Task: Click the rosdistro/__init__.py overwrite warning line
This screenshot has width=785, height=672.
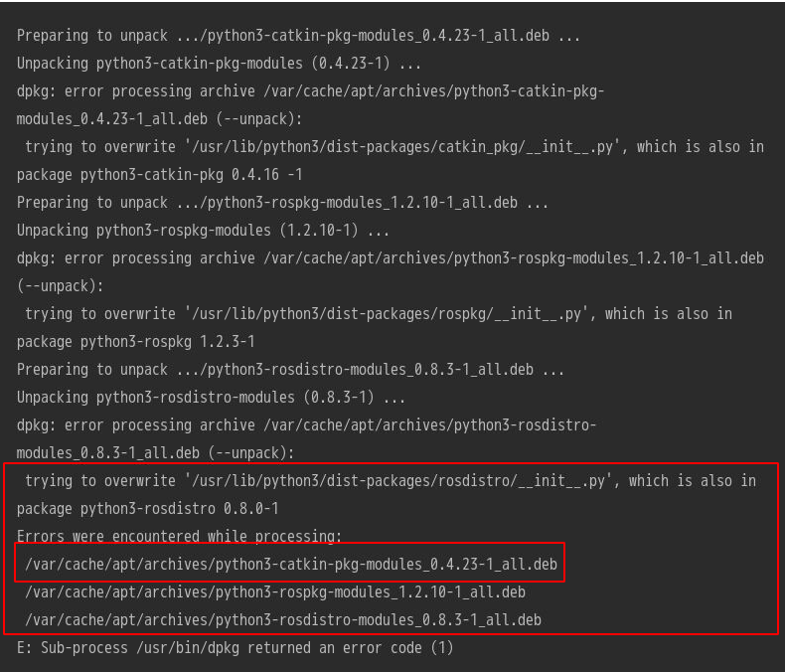Action: [391, 481]
